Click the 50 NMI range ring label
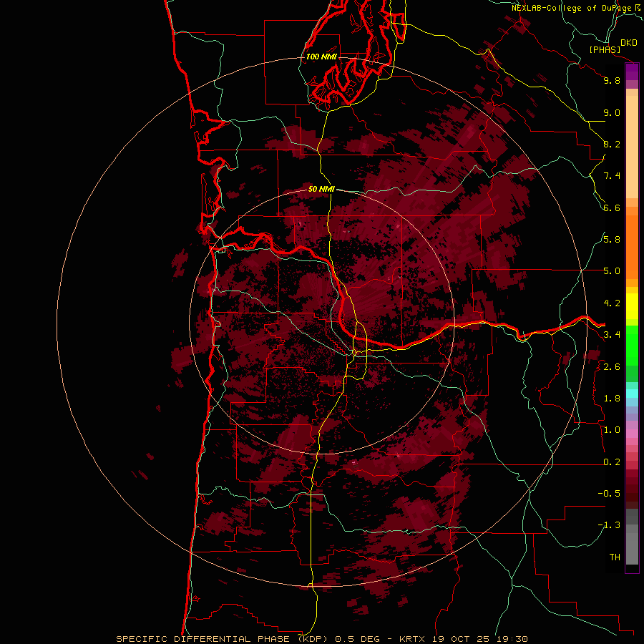Viewport: 644px width, 644px height. [321, 189]
